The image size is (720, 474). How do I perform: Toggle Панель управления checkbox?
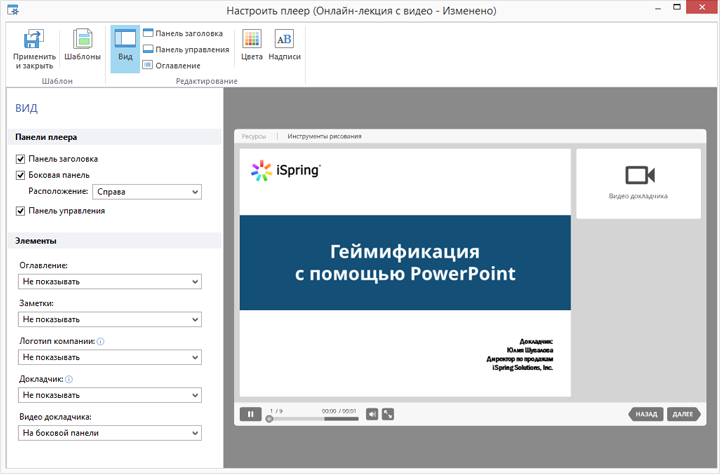click(x=20, y=211)
